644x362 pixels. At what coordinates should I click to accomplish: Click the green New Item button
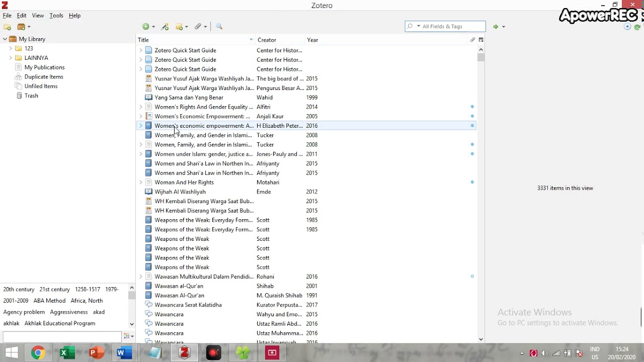[x=145, y=27]
